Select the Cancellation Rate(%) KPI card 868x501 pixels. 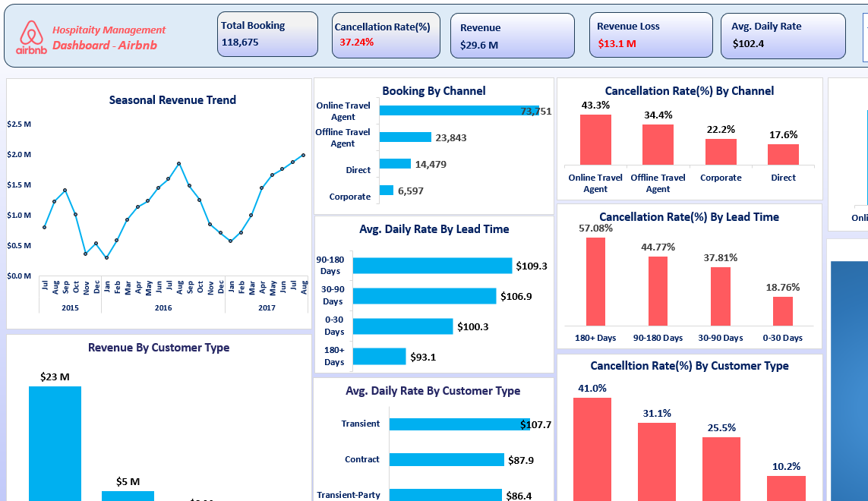click(x=386, y=36)
